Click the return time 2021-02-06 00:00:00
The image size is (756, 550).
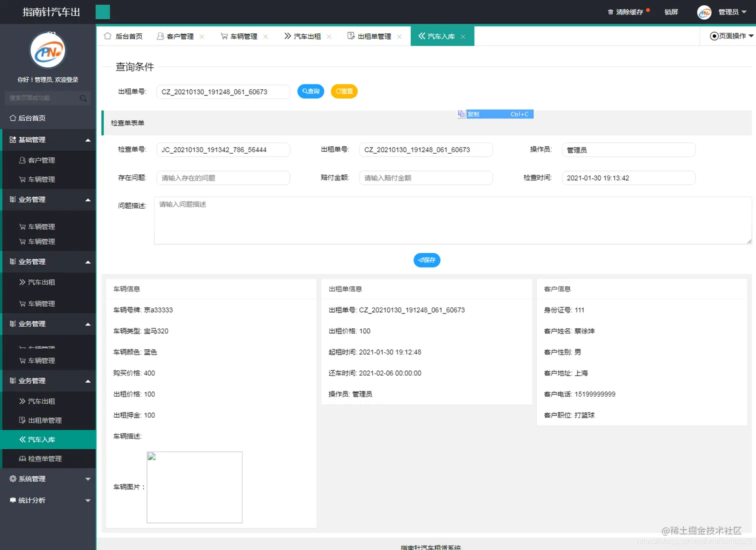[x=390, y=373]
